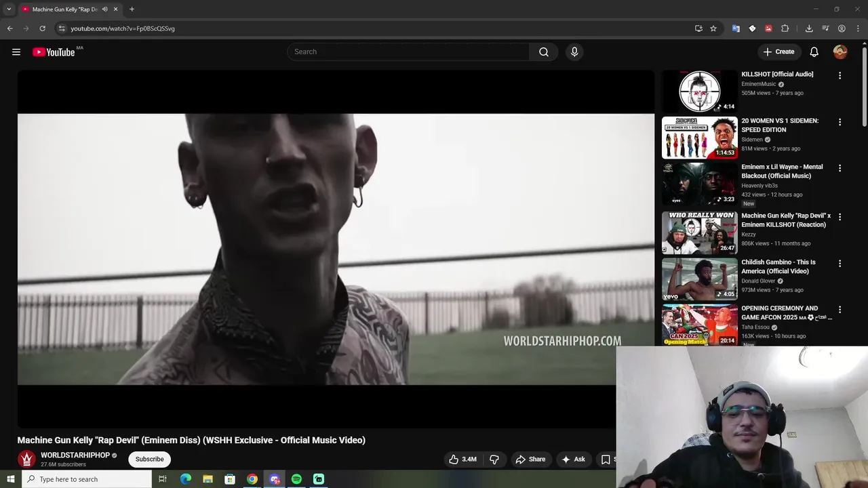Viewport: 868px width, 488px height.
Task: Open Microsoft Store from taskbar
Action: click(230, 479)
